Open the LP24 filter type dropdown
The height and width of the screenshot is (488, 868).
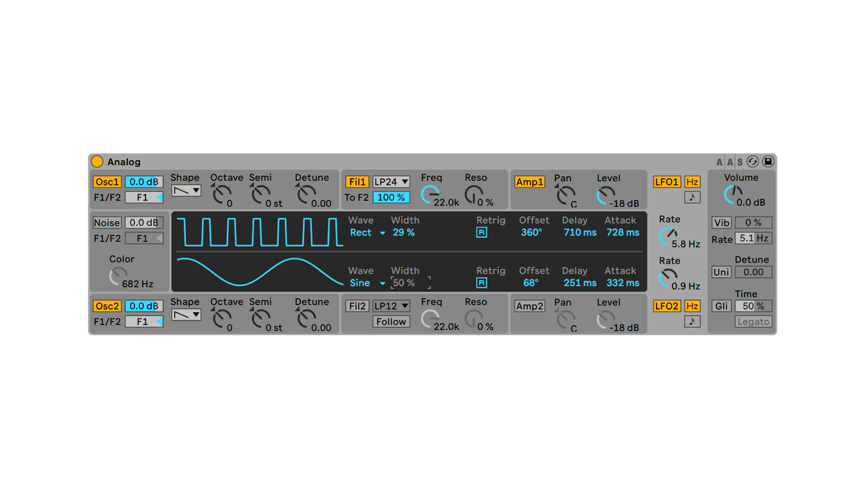click(392, 181)
